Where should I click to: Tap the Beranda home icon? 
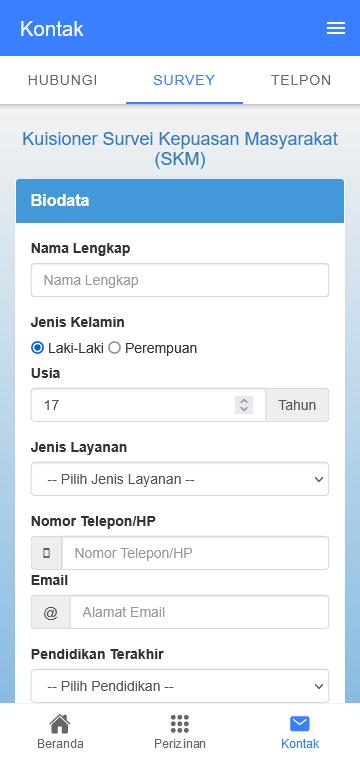click(60, 724)
